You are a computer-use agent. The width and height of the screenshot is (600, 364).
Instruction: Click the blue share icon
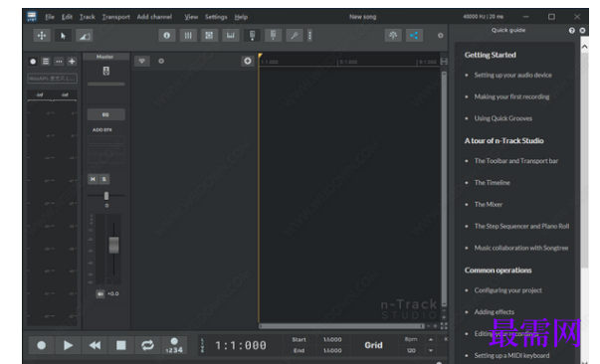[x=414, y=35]
